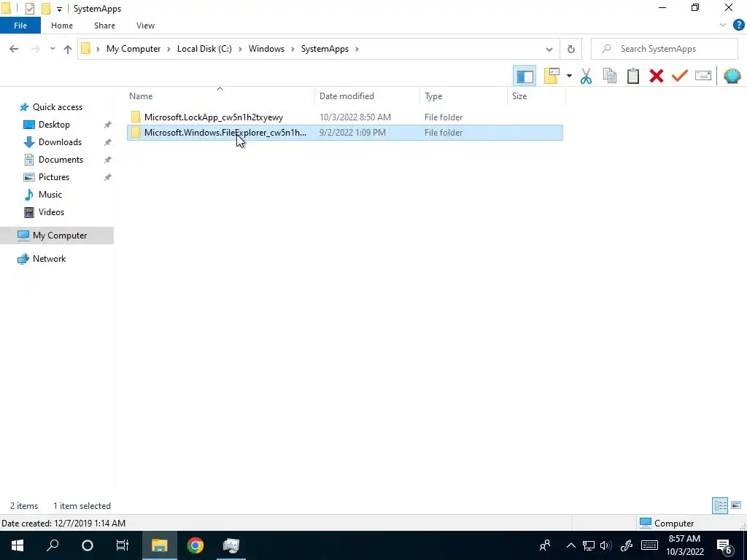The height and width of the screenshot is (560, 747).
Task: Open the notification center with six alerts
Action: pos(724,546)
